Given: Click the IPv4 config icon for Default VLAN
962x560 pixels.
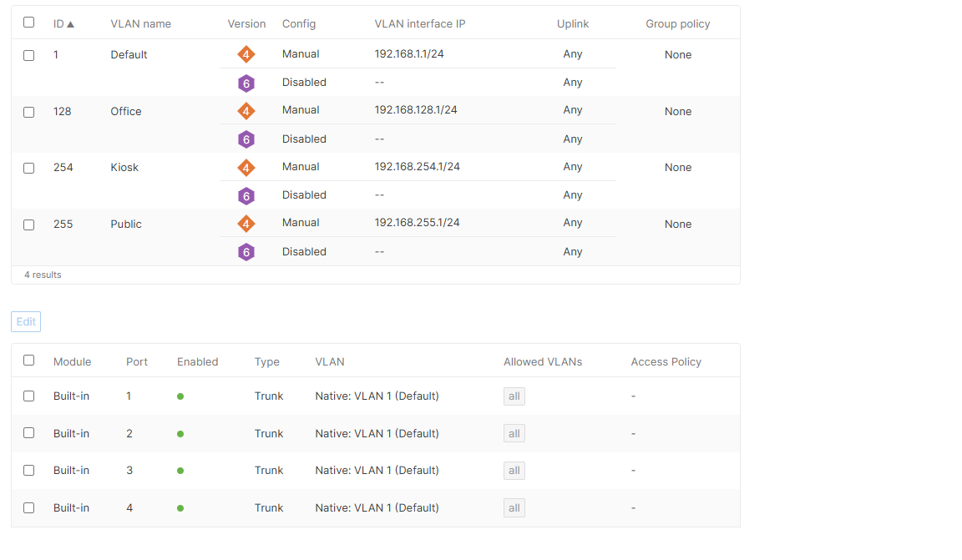Looking at the screenshot, I should [x=246, y=54].
